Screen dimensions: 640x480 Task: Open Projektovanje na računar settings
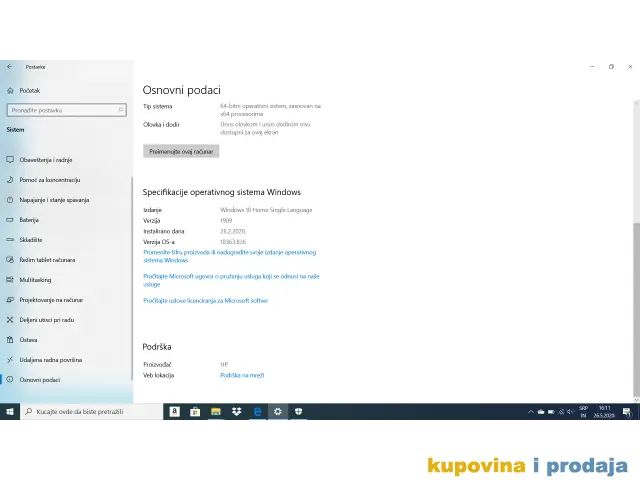coord(51,300)
